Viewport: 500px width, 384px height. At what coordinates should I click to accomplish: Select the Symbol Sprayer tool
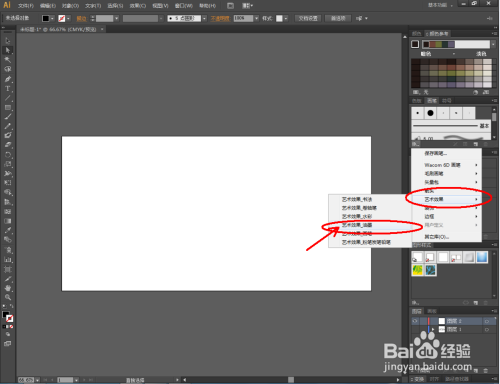click(8, 250)
